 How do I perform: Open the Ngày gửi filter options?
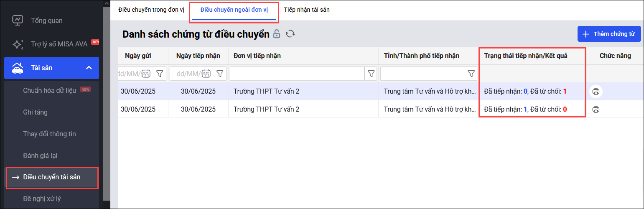[x=160, y=74]
